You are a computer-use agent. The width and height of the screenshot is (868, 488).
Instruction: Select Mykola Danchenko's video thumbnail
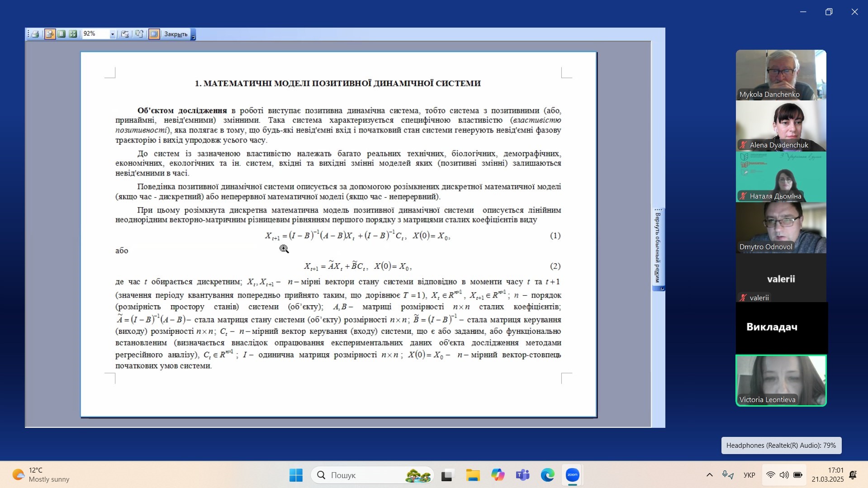coord(781,75)
